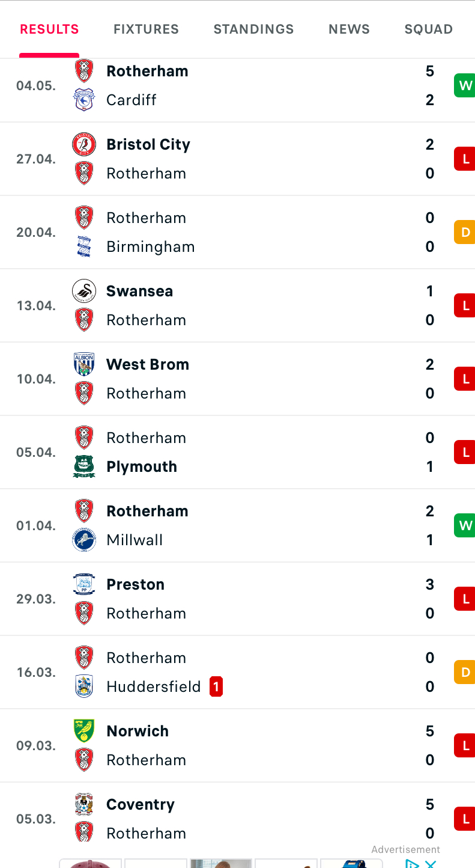Click the Norwich canary crest
475x868 pixels.
(x=84, y=731)
